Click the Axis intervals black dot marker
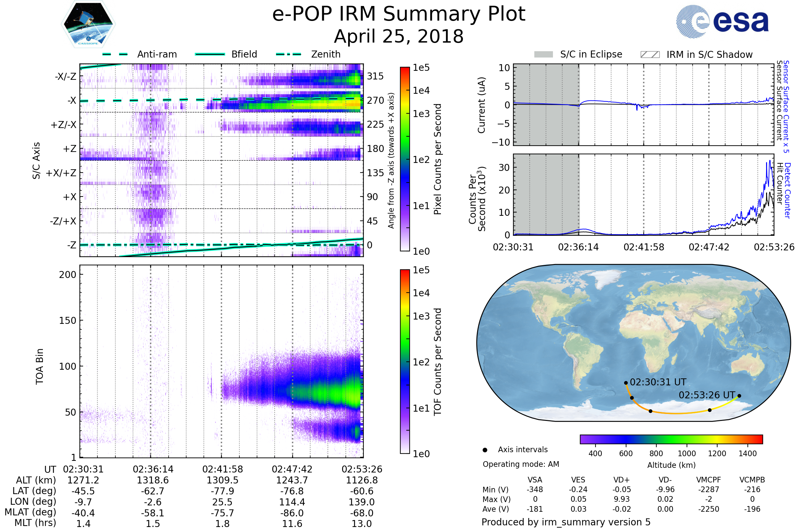The width and height of the screenshot is (798, 532). pyautogui.click(x=485, y=450)
